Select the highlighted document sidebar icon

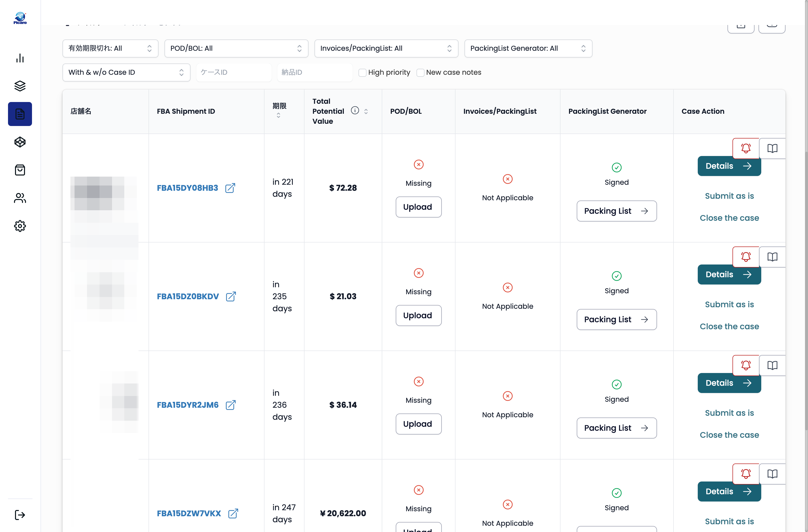coord(20,114)
